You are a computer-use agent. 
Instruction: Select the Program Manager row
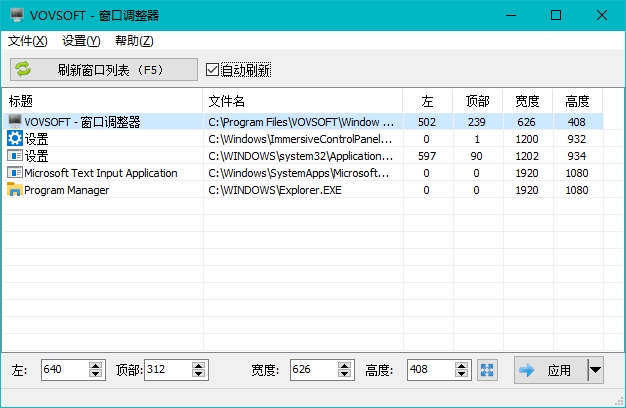[303, 190]
